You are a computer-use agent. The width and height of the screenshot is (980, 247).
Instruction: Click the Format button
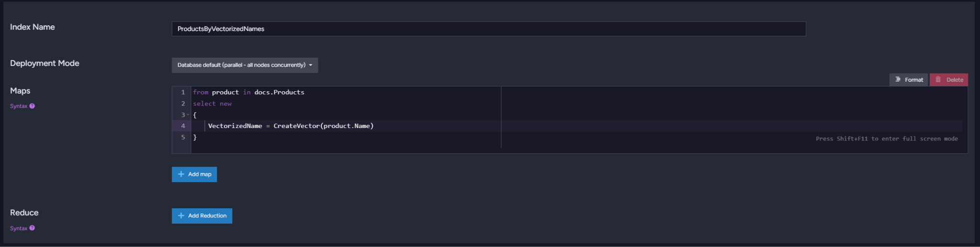(908, 80)
